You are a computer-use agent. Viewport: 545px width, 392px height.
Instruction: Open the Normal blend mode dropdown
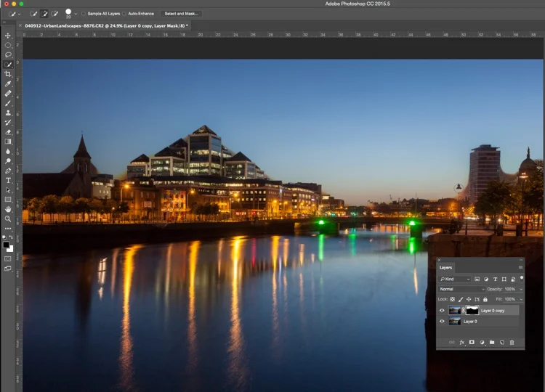pyautogui.click(x=461, y=289)
